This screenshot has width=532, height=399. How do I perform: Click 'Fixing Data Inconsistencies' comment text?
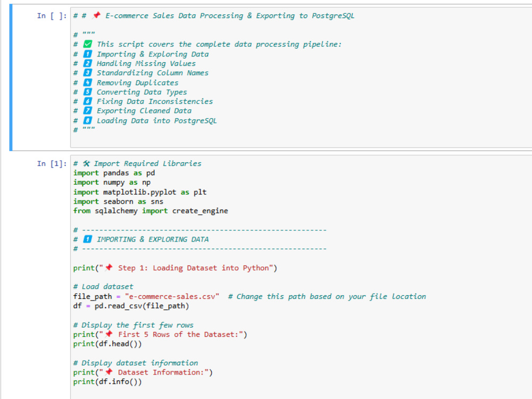pyautogui.click(x=155, y=102)
